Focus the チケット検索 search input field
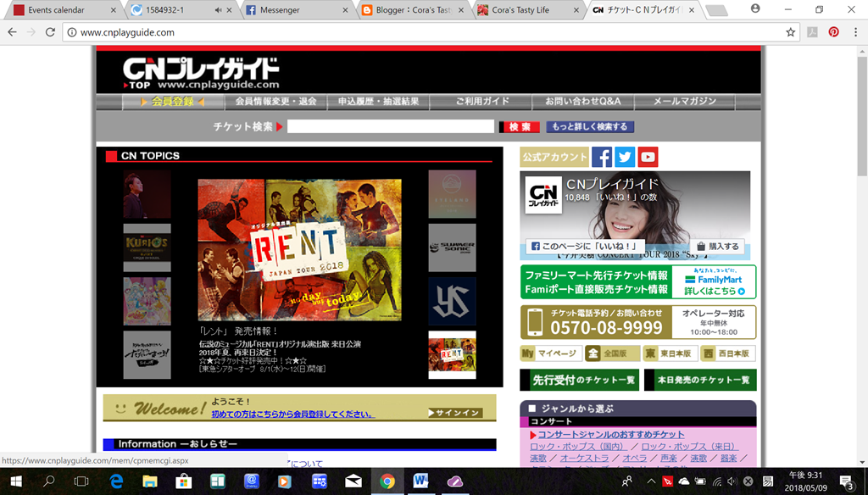The height and width of the screenshot is (495, 868). coord(390,127)
